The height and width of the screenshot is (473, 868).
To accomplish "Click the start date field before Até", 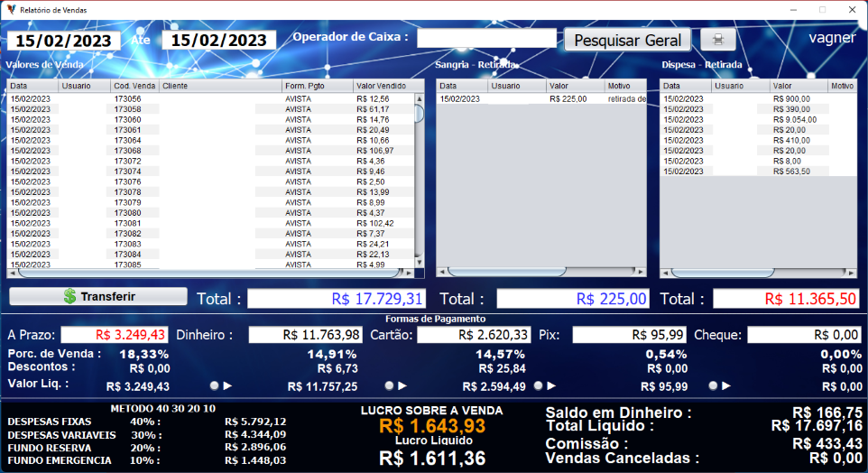I will click(63, 41).
